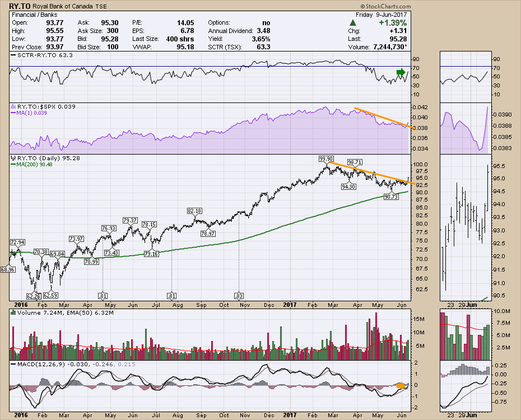The image size is (521, 420).
Task: Click the 95.5 label in the zoomed price panel
Action: [x=499, y=166]
